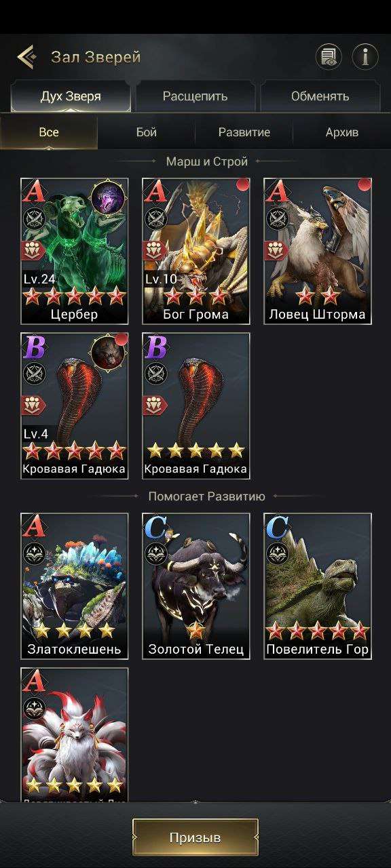Open the five-gold-star Кровавая Гадюка card
Image resolution: width=391 pixels, height=868 pixels.
[195, 406]
